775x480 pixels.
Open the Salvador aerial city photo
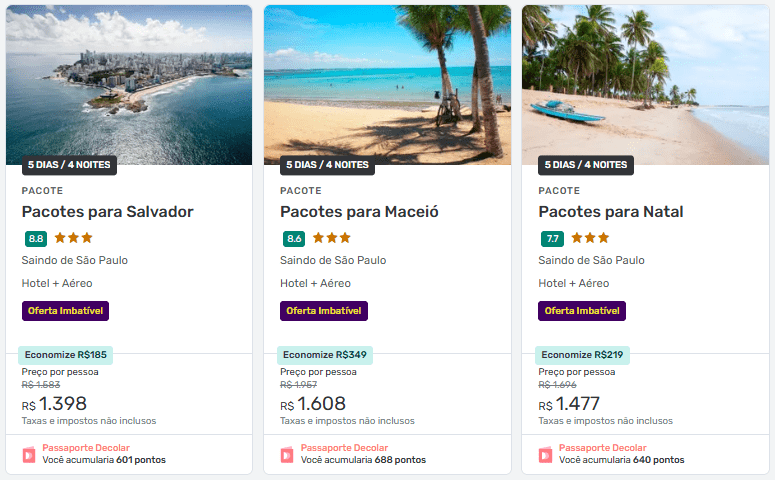(129, 85)
